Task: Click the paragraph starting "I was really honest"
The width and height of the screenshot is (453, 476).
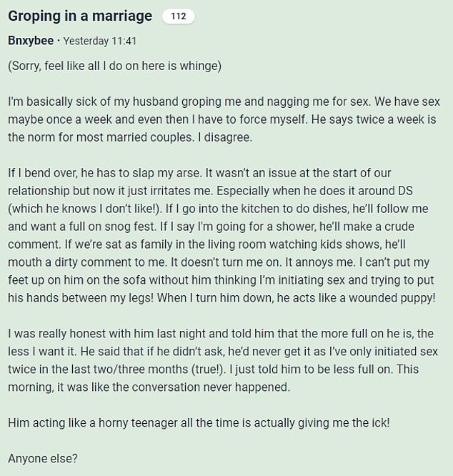Action: pos(223,360)
